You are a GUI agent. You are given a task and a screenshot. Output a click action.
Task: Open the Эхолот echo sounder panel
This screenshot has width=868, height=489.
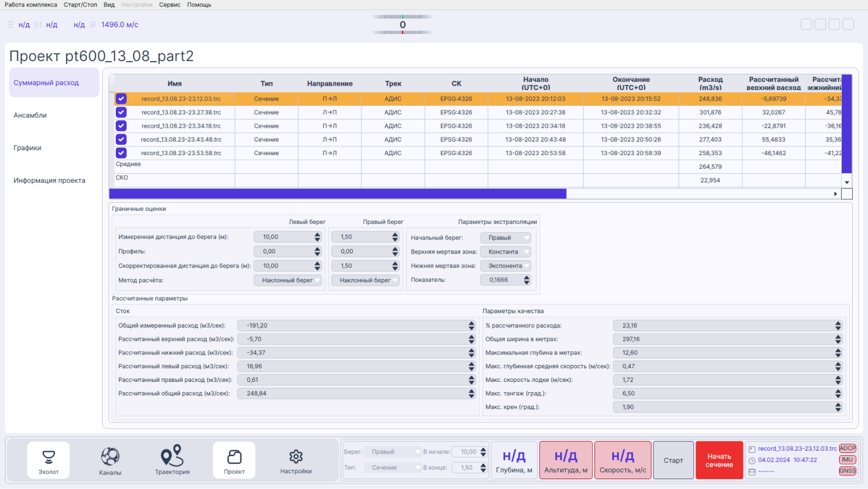coord(49,460)
